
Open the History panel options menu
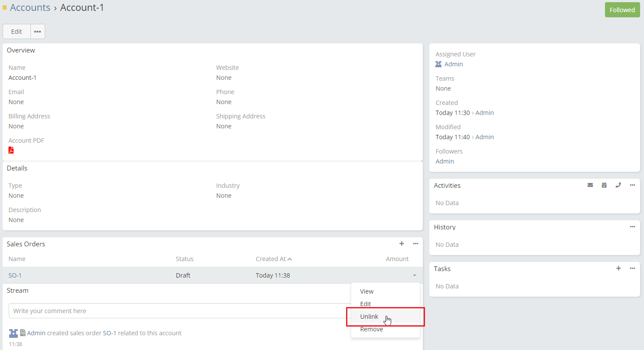(632, 227)
